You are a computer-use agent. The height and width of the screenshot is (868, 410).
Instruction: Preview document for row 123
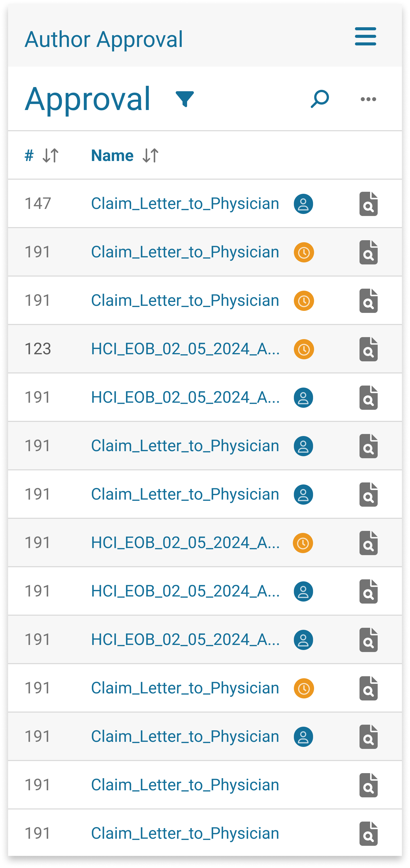coord(368,349)
